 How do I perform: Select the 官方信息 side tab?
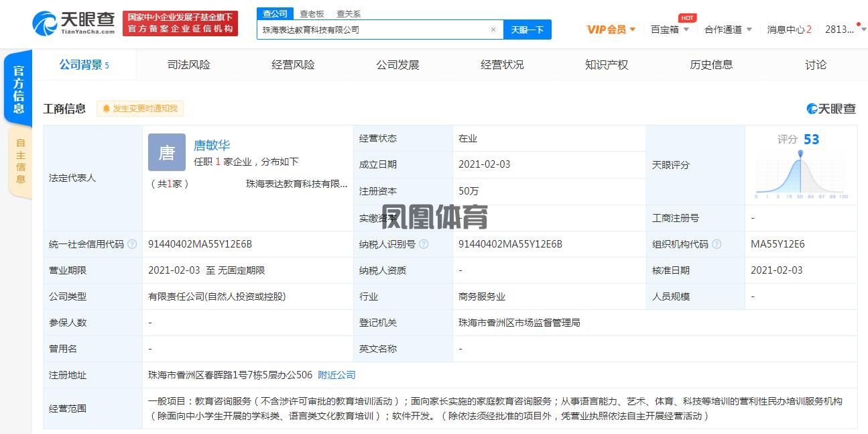coord(18,89)
